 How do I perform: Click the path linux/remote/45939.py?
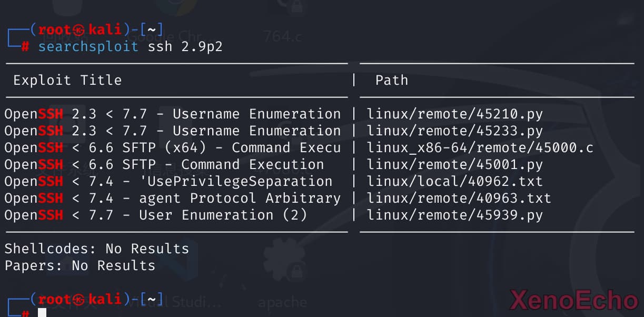[454, 215]
